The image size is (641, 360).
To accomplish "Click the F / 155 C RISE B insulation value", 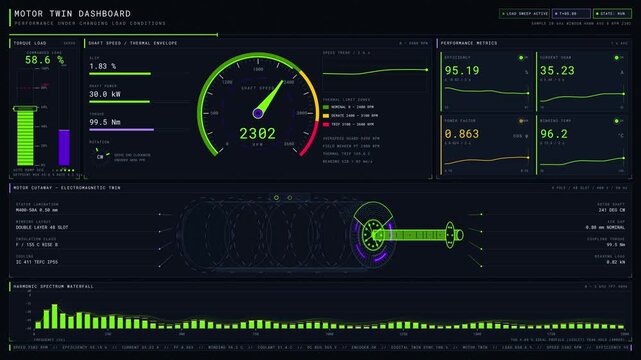I will 37,245.
